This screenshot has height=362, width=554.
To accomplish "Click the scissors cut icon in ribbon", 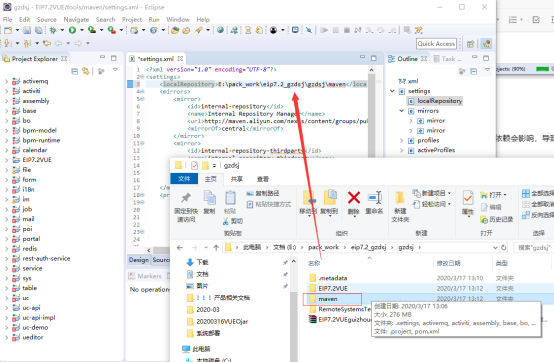I will (x=226, y=221).
